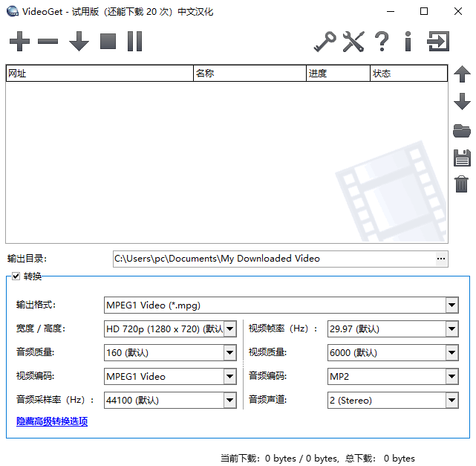Click the 总下载 0 bytes status text

click(x=379, y=458)
